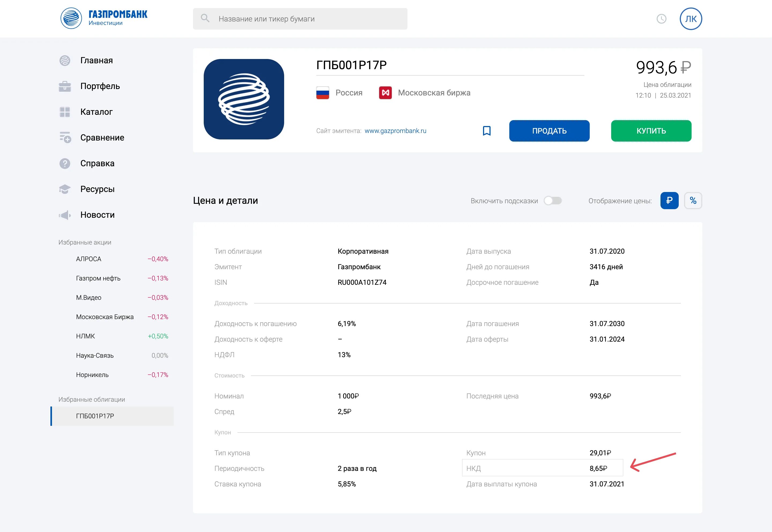Open the history clock icon
The height and width of the screenshot is (532, 772).
click(661, 19)
